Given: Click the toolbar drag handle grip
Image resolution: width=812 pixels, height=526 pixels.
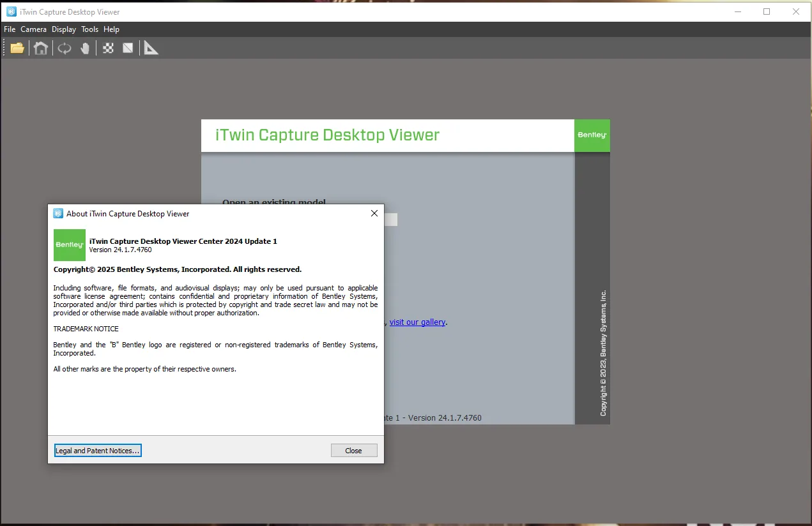Looking at the screenshot, I should 4,48.
